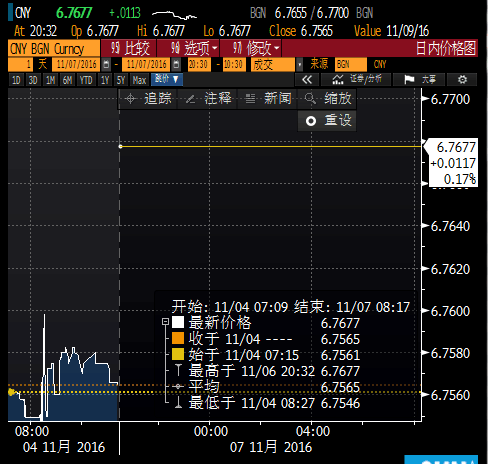The width and height of the screenshot is (488, 464).
Task: Open the 成交 field dropdown arrow
Action: pyautogui.click(x=299, y=64)
